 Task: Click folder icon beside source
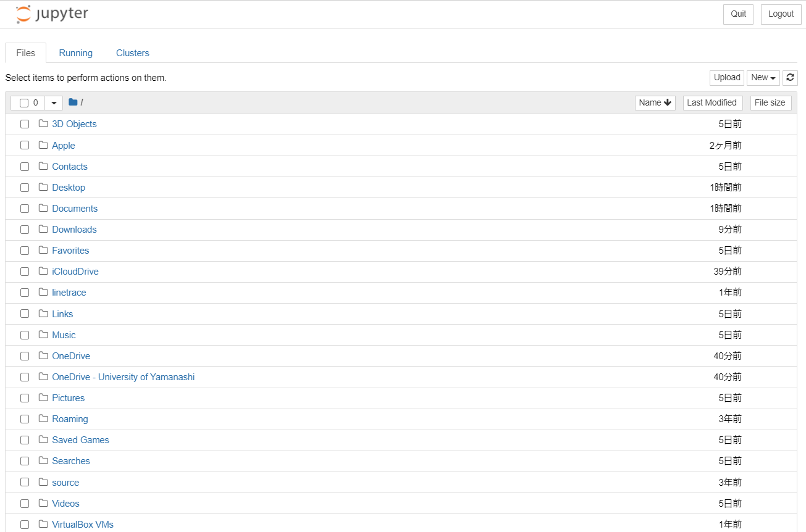(x=43, y=482)
